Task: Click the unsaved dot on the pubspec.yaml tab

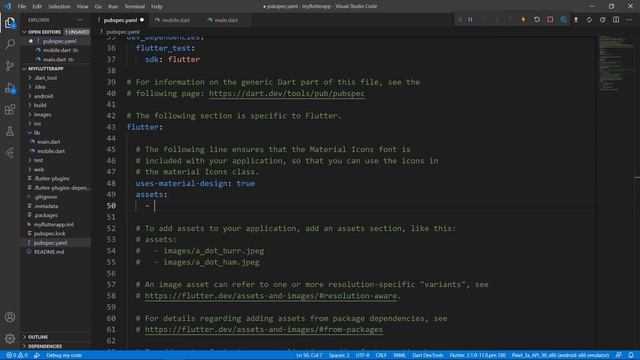Action: tap(142, 20)
